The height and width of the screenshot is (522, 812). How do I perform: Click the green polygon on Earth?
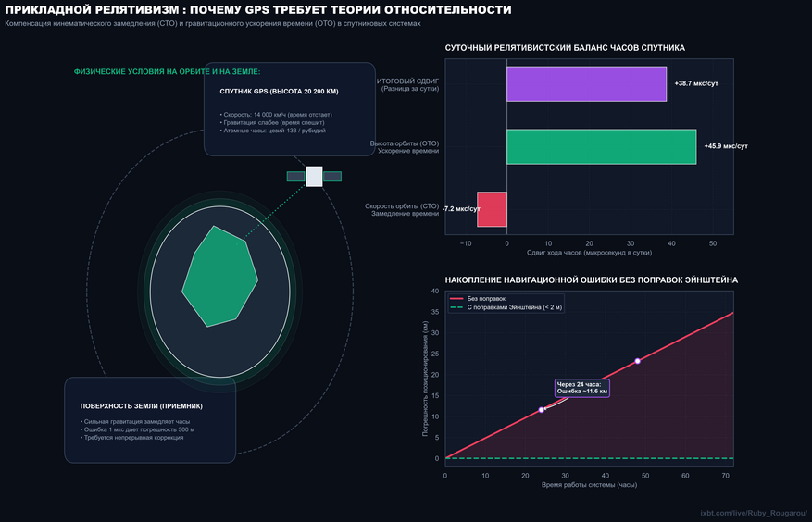coord(219,277)
